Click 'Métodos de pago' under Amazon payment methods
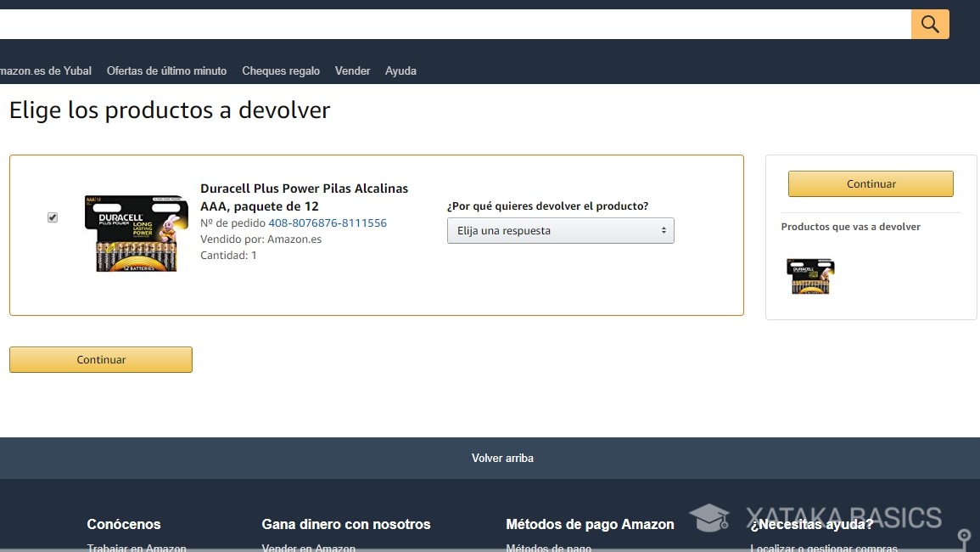This screenshot has width=980, height=552. tap(548, 548)
